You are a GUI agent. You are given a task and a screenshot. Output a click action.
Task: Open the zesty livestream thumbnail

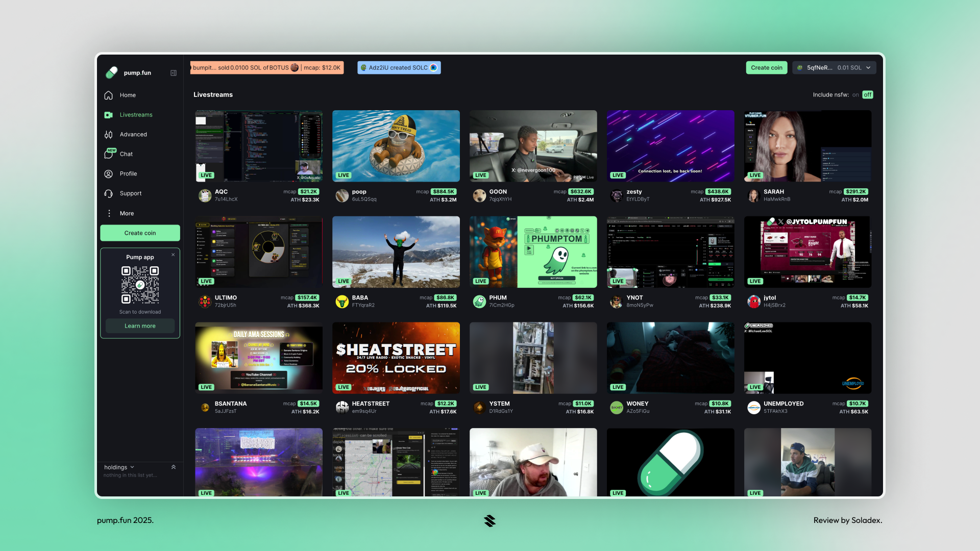click(670, 146)
